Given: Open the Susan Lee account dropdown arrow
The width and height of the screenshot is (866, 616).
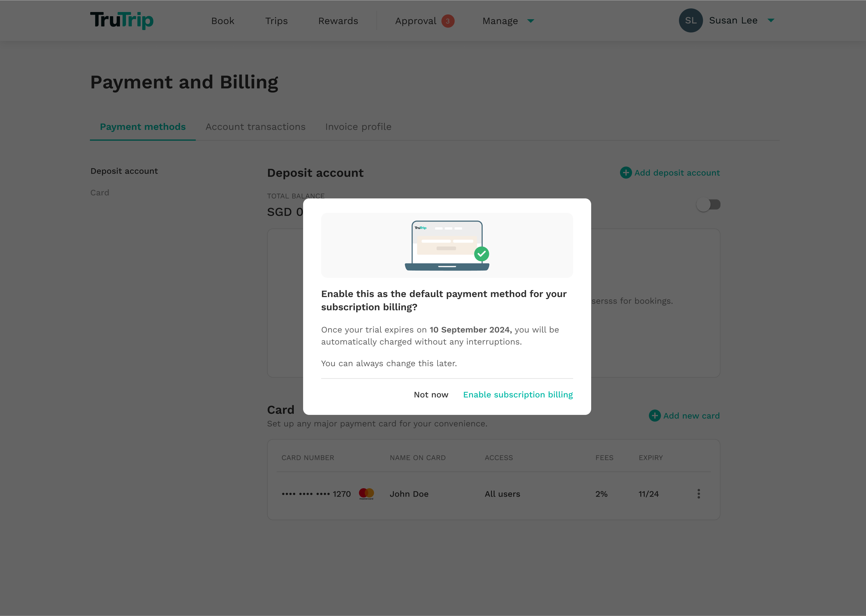Looking at the screenshot, I should [771, 20].
